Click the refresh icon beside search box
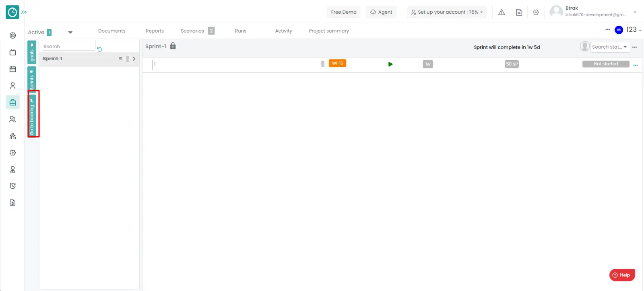Screen dimensions: 644x291 pos(99,49)
